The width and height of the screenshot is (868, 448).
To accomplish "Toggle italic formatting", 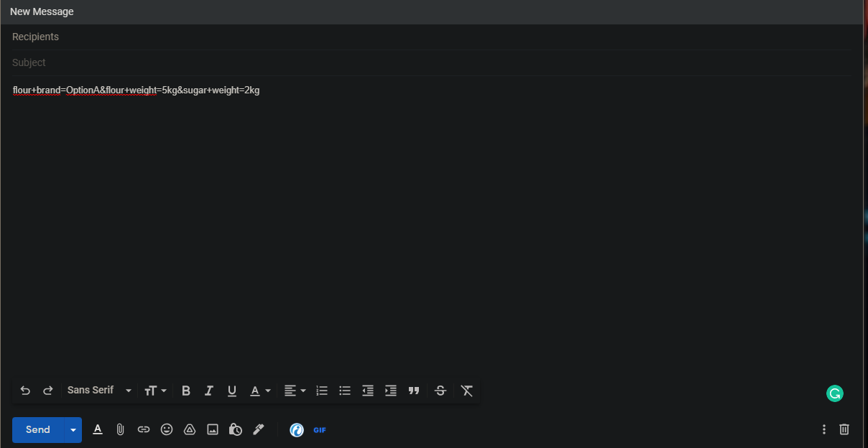I will point(209,391).
